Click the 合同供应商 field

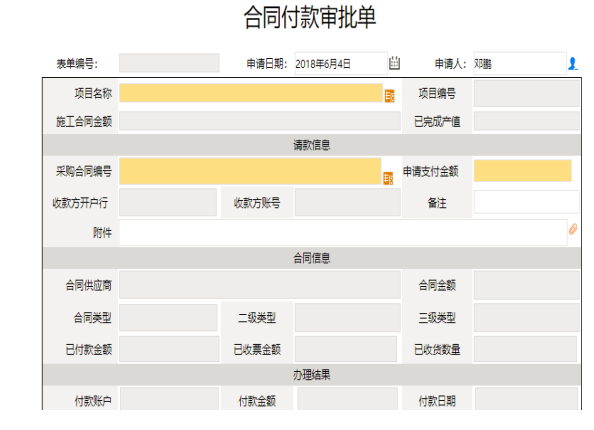[x=260, y=285]
